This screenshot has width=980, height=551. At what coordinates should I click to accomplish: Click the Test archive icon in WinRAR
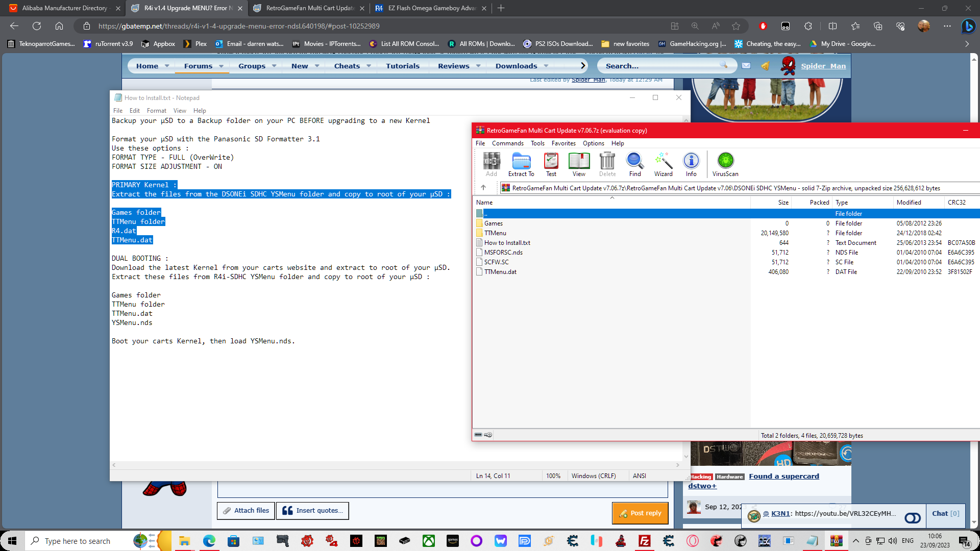click(x=551, y=164)
